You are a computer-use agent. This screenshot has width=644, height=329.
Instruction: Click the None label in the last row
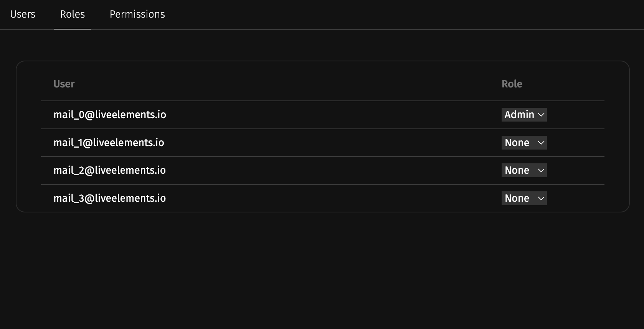point(517,198)
